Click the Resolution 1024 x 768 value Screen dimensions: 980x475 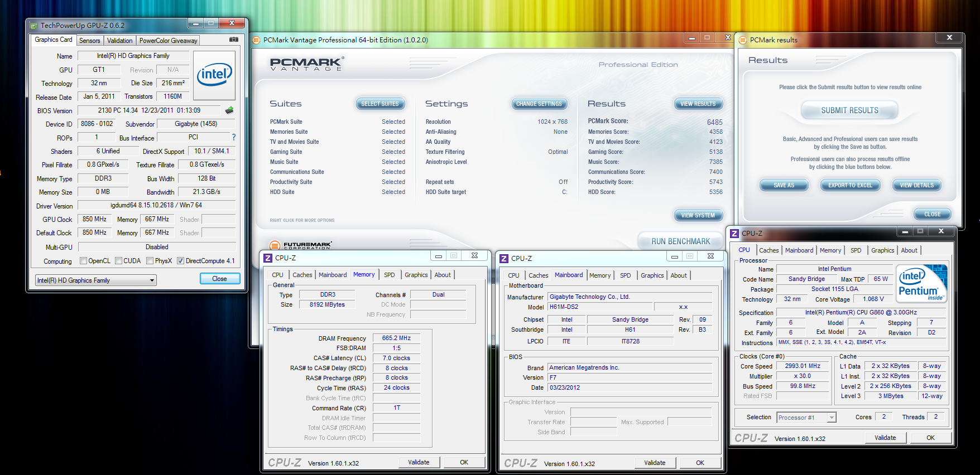click(553, 122)
